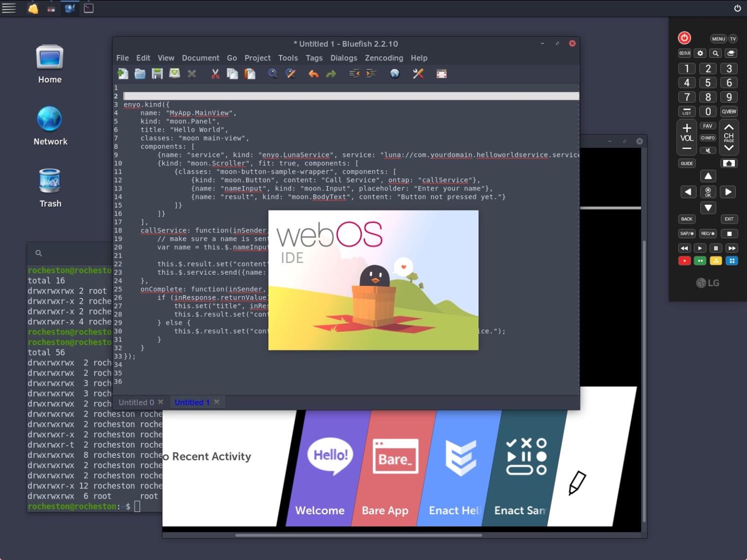Image resolution: width=747 pixels, height=560 pixels.
Task: Click the yellow color key on remote
Action: point(715,261)
